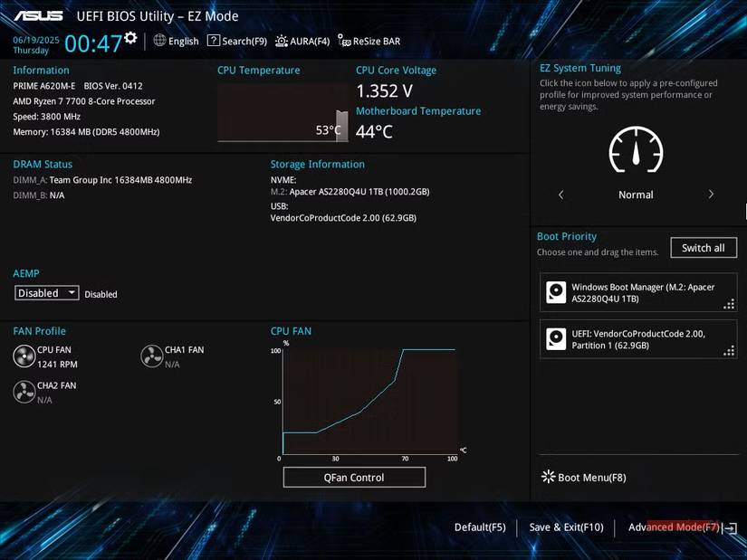Open the AEMP Disabled dropdown
This screenshot has height=560, width=747.
click(x=48, y=293)
